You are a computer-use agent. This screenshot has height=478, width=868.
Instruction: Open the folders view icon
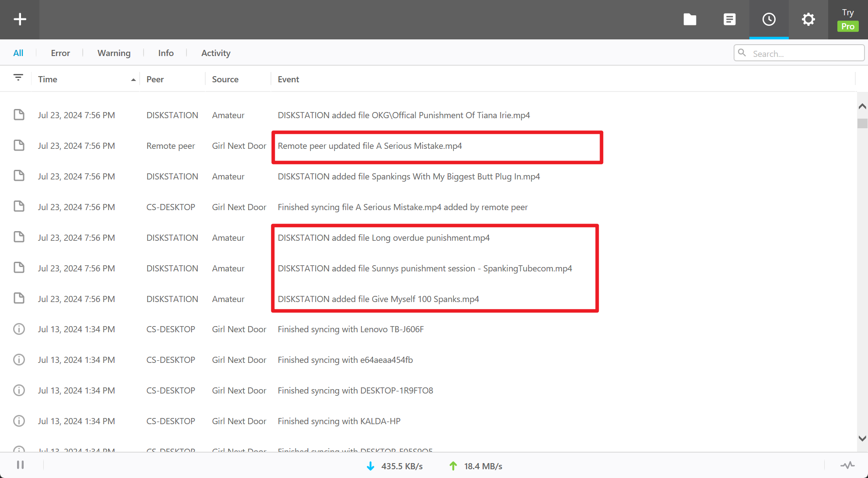pos(690,19)
